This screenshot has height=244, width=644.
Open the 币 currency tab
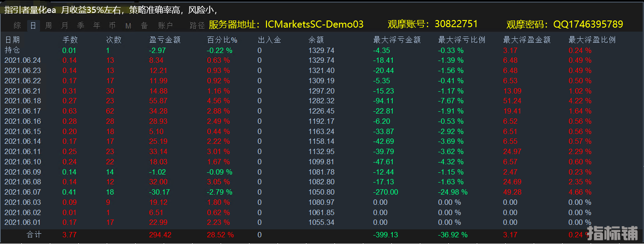pyautogui.click(x=112, y=26)
